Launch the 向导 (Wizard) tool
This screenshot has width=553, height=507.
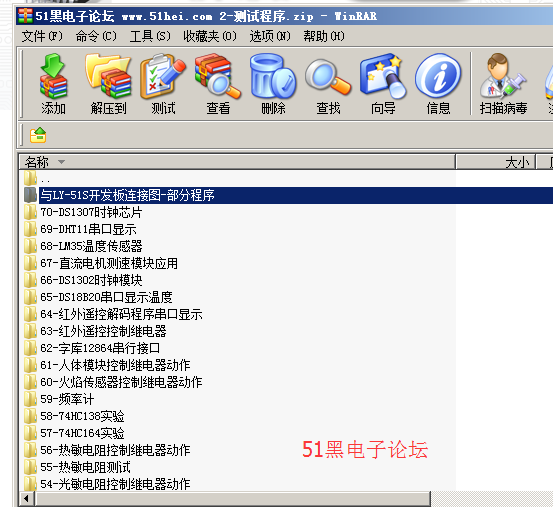(x=383, y=84)
